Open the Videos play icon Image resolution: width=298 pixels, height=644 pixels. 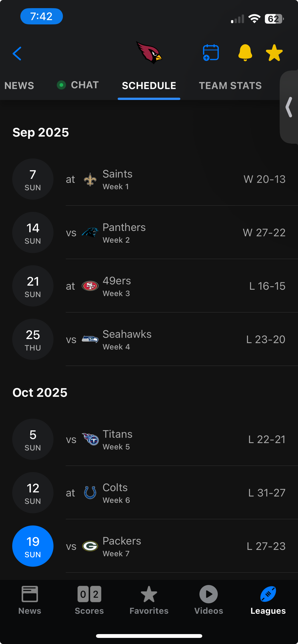(x=209, y=595)
